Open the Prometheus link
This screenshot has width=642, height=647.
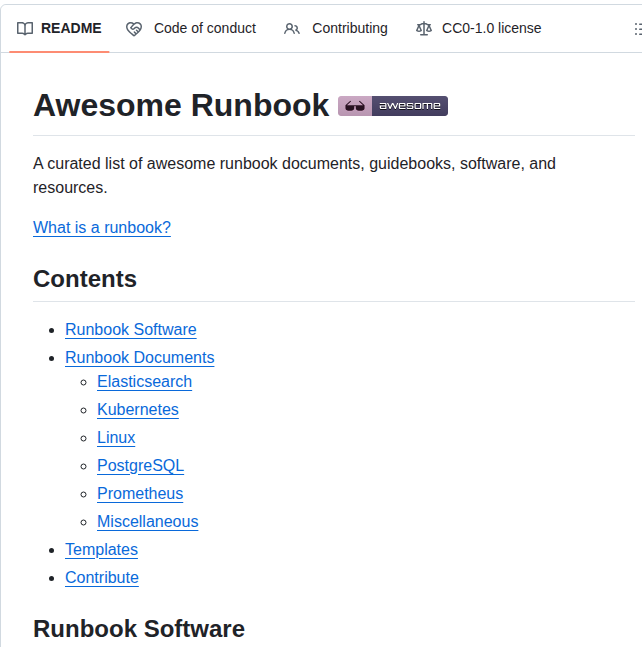140,494
